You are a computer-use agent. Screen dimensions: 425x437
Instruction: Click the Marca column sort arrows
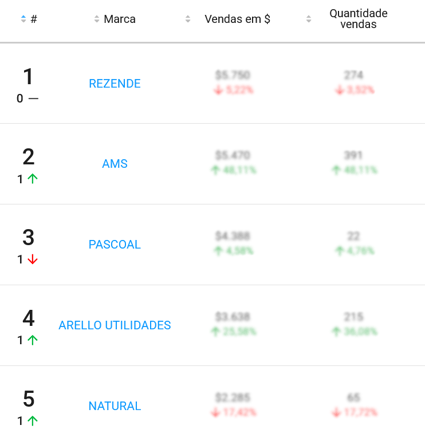point(97,19)
